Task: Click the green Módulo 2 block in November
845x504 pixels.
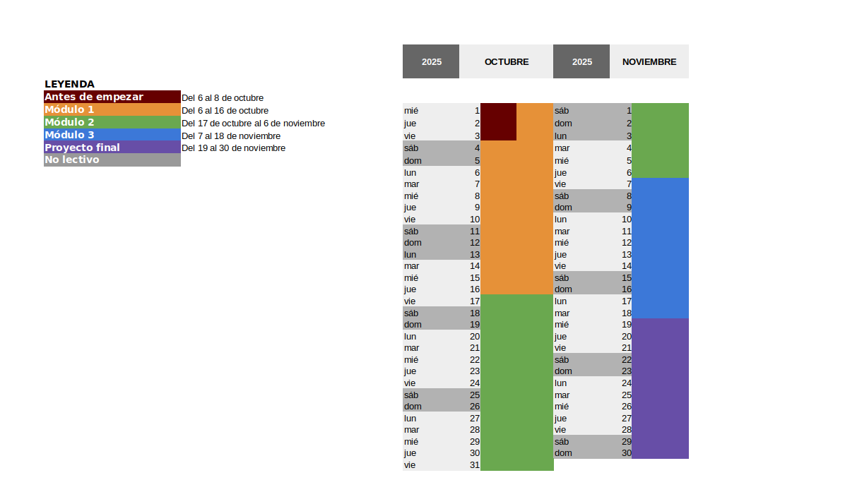Action: 660,140
